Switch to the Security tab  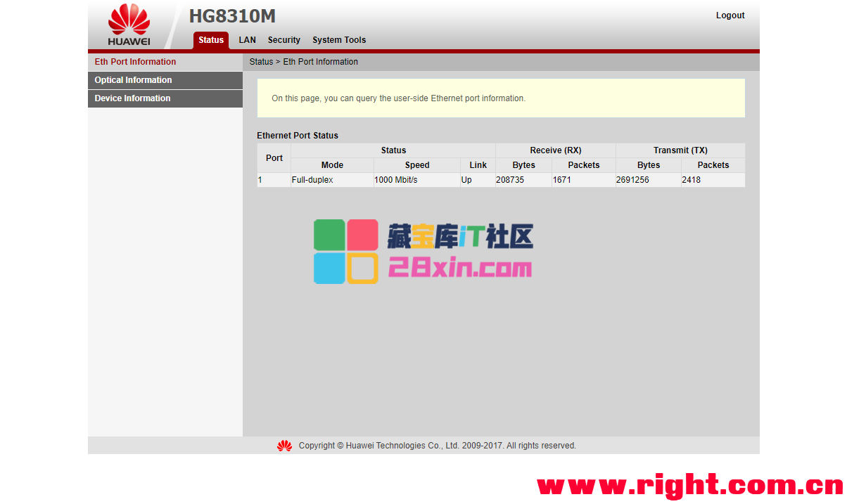pos(284,40)
